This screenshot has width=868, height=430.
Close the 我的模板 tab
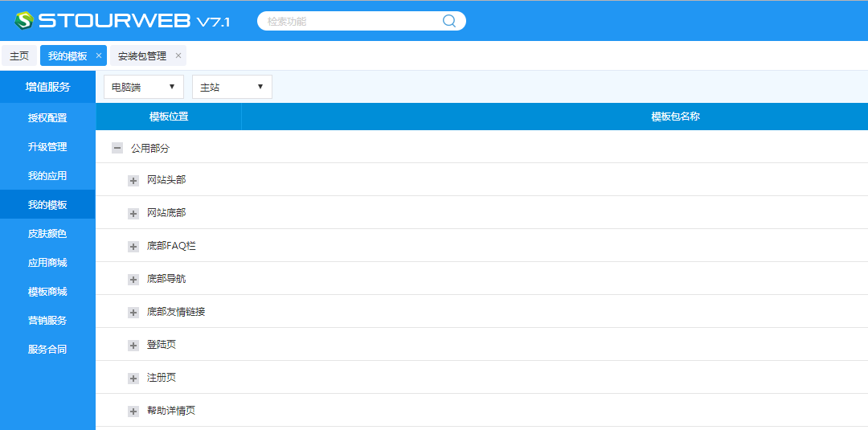[x=99, y=55]
